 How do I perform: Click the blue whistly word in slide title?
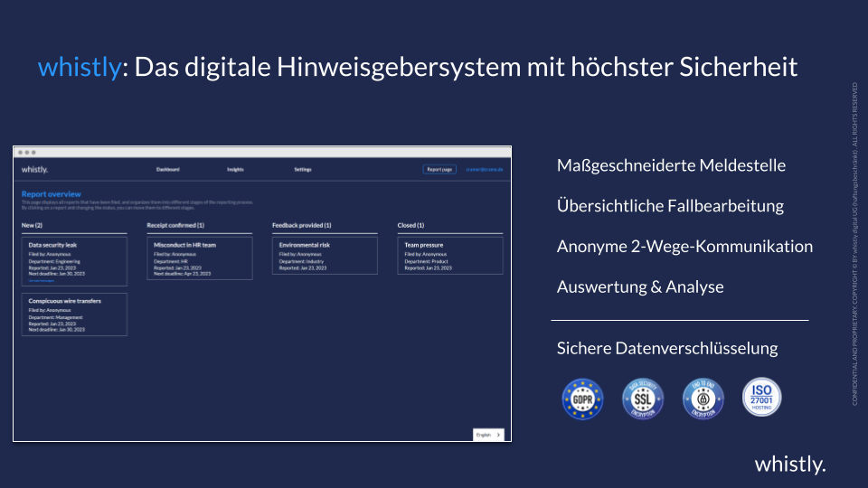point(80,67)
